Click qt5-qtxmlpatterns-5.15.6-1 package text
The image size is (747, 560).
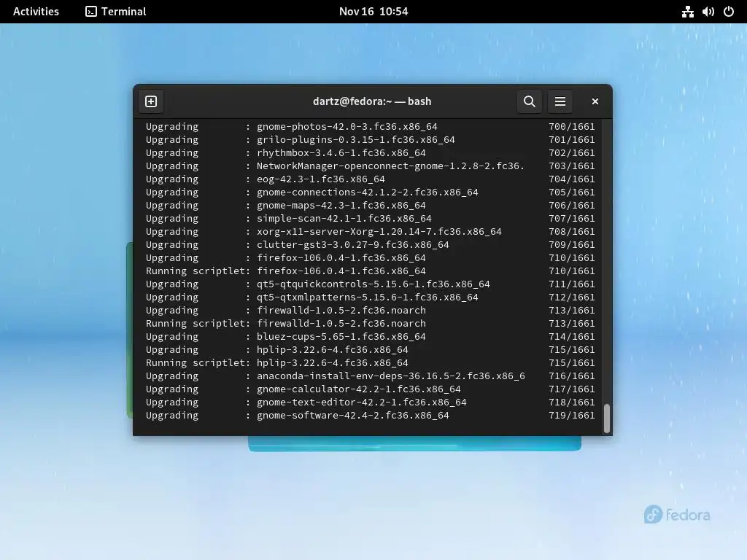[x=368, y=297]
